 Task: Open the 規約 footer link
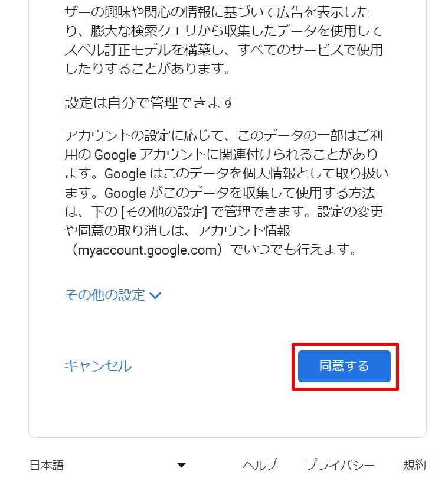coord(414,466)
